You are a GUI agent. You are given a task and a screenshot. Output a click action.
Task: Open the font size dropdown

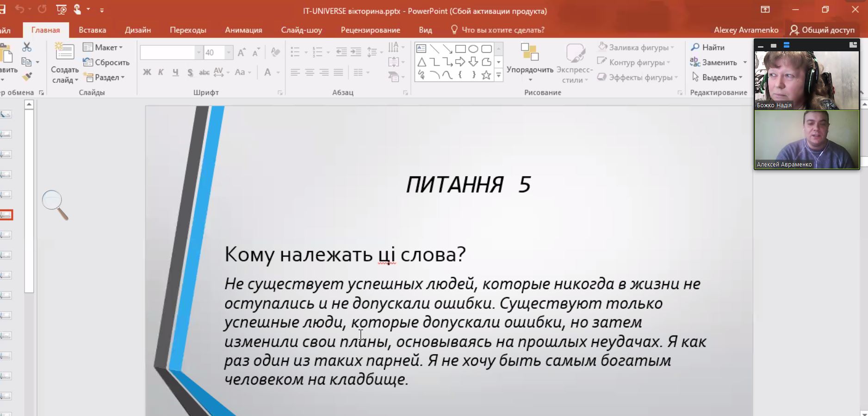(229, 52)
